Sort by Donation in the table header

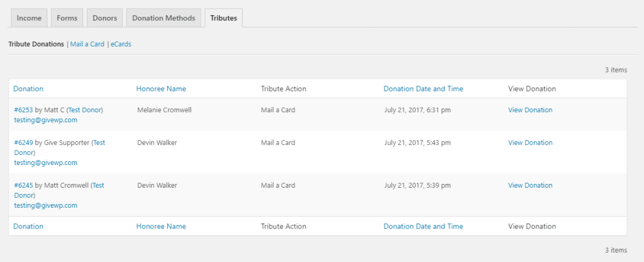coord(28,89)
